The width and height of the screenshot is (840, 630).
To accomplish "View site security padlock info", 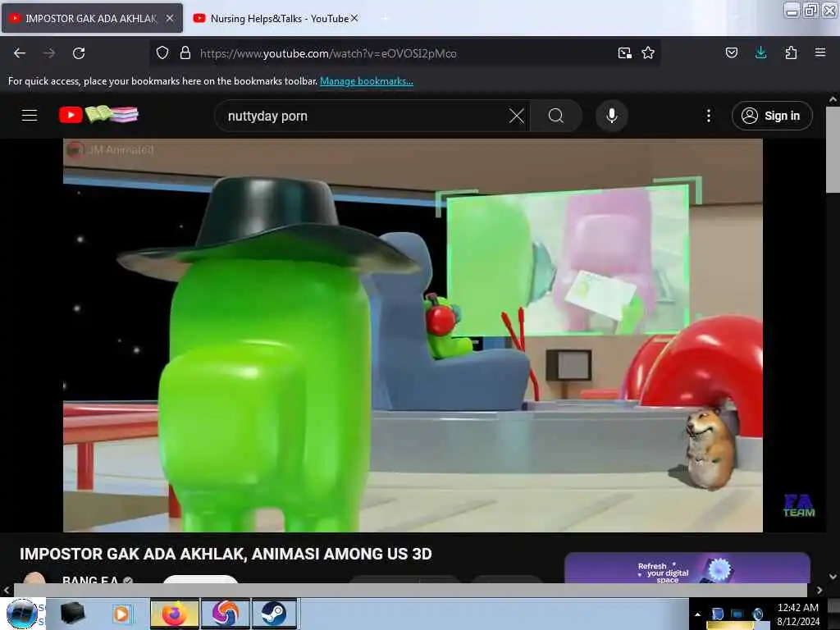I will [185, 53].
